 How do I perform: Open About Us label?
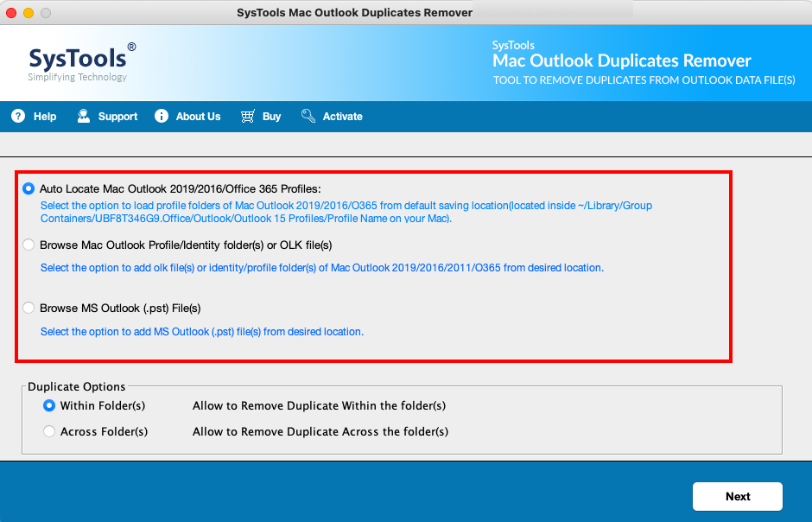tap(199, 117)
